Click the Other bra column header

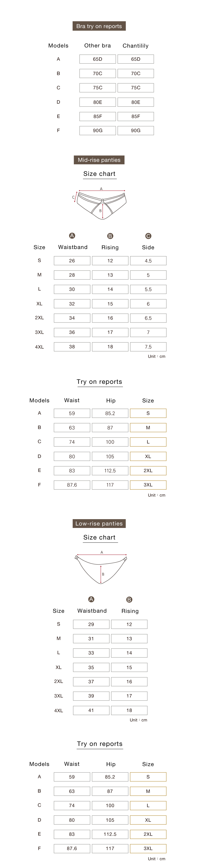click(x=97, y=45)
